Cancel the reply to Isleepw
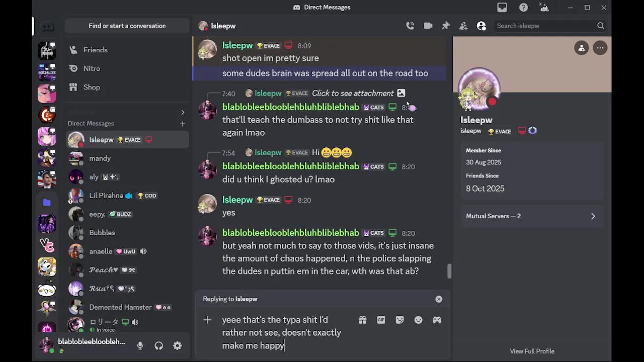The width and height of the screenshot is (644, 362). click(x=439, y=299)
